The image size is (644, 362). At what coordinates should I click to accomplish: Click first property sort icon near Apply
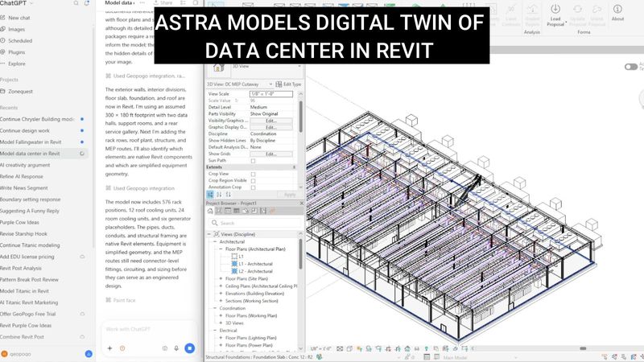pos(210,195)
